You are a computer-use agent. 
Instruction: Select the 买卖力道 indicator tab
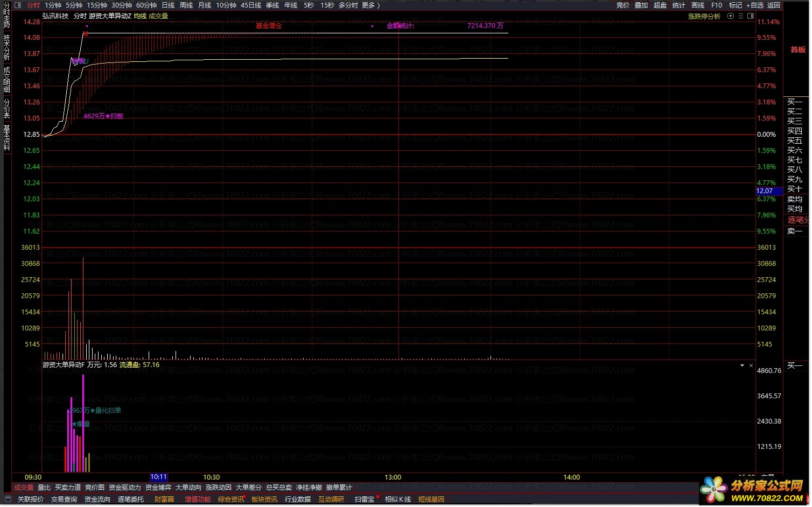tap(68, 488)
